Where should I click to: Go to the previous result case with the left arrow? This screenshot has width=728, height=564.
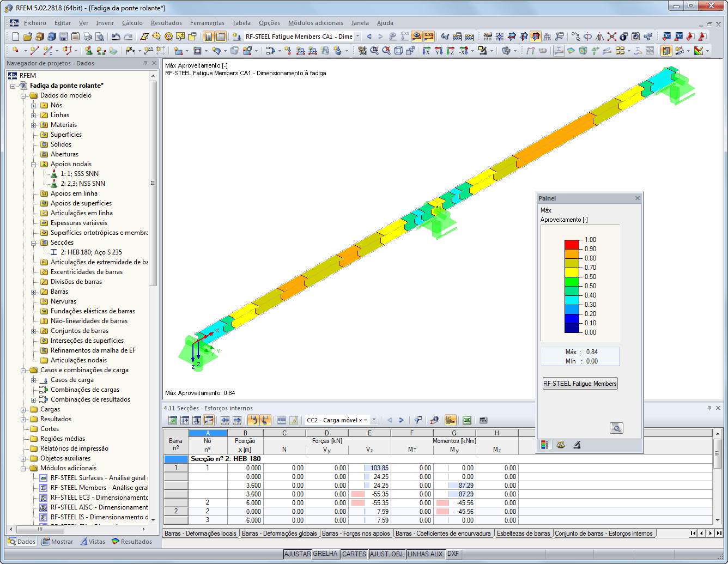(369, 37)
